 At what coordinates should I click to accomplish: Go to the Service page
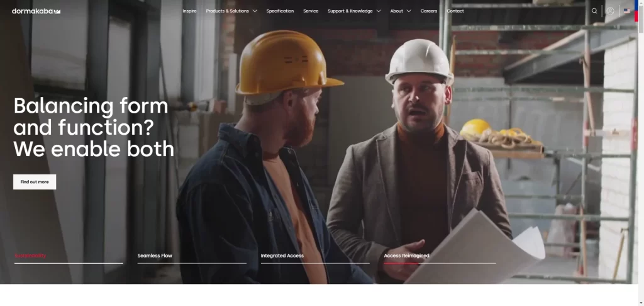click(x=311, y=11)
